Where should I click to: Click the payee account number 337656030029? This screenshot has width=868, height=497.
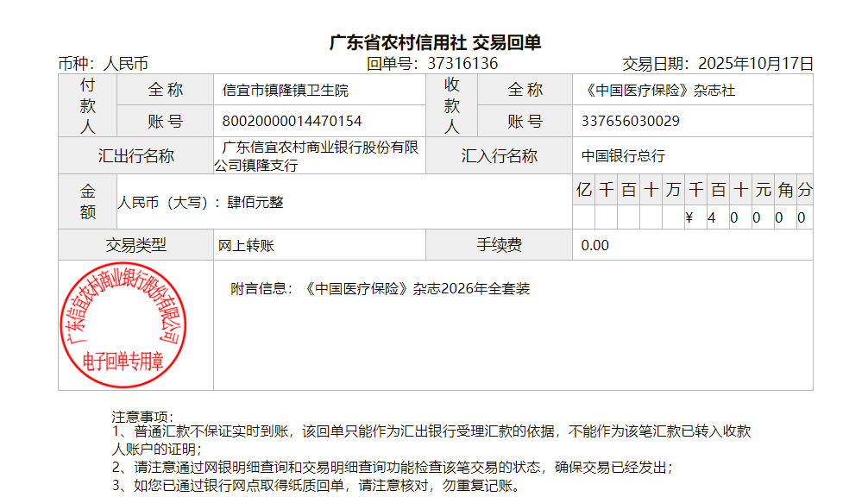point(631,121)
